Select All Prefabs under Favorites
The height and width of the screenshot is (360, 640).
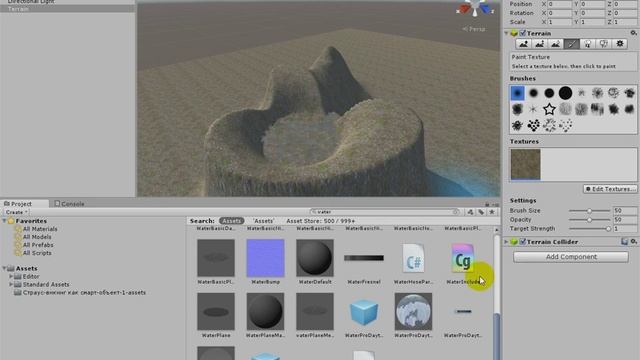click(38, 245)
